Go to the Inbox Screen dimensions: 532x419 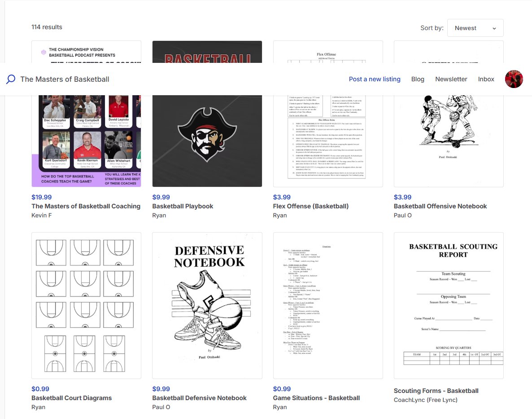point(486,79)
